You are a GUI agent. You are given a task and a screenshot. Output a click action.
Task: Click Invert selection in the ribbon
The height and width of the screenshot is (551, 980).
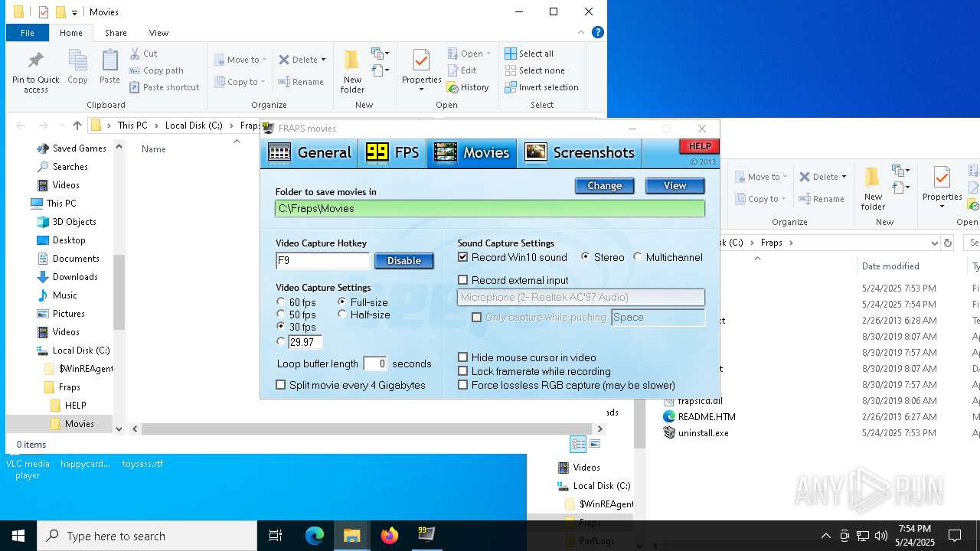(541, 87)
